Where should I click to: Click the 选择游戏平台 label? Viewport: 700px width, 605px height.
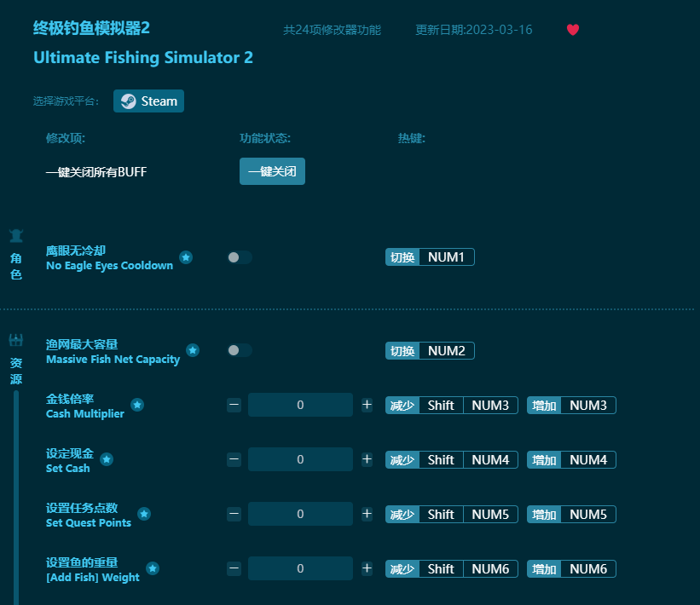point(66,101)
